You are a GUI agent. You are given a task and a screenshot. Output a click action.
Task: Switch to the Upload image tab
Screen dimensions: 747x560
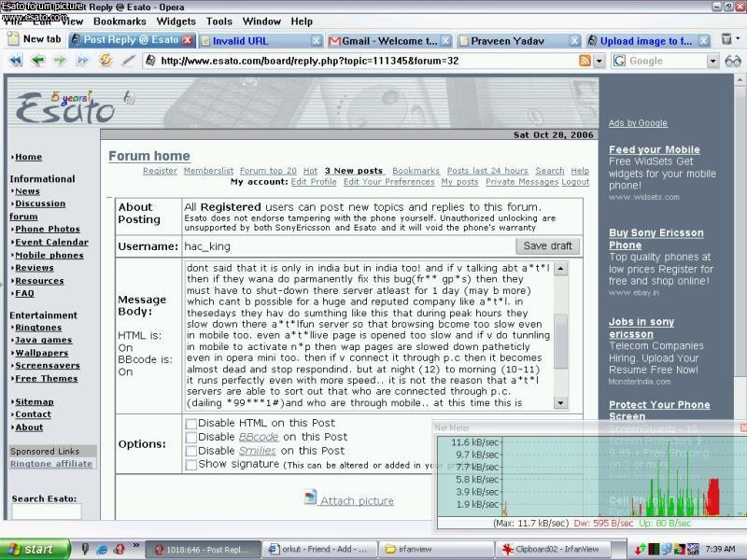tap(648, 41)
